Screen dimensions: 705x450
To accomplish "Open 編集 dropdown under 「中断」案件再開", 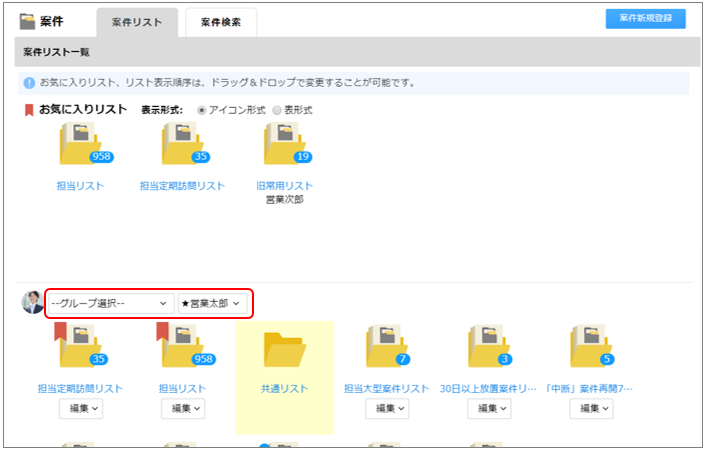I will tap(591, 408).
